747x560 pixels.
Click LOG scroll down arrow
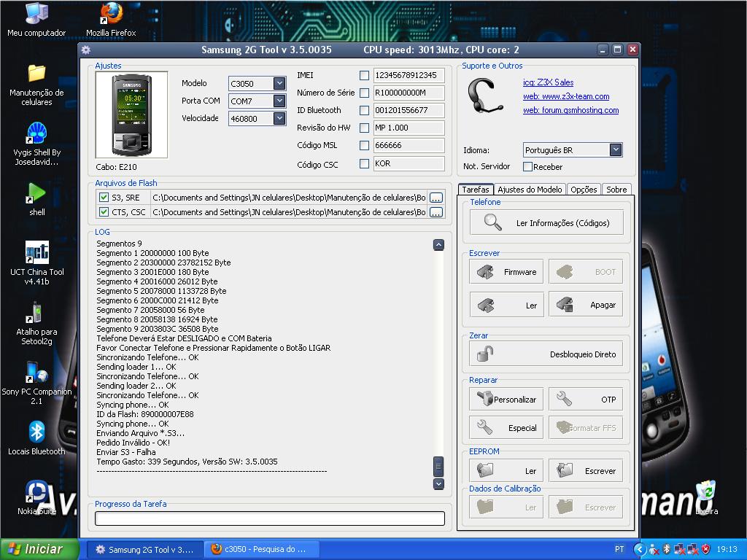coord(438,484)
